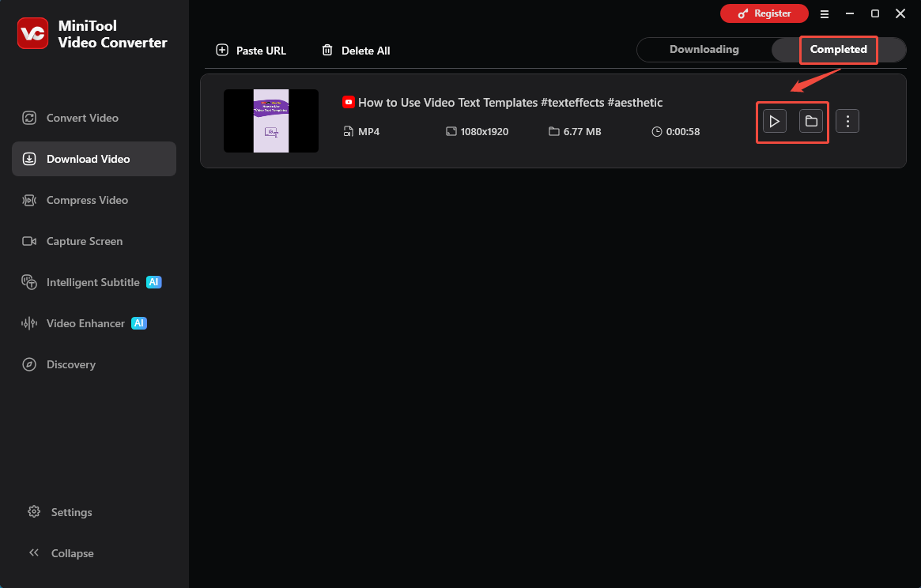Click the 6.77 MB file size
Viewport: 921px width, 588px height.
pos(582,131)
